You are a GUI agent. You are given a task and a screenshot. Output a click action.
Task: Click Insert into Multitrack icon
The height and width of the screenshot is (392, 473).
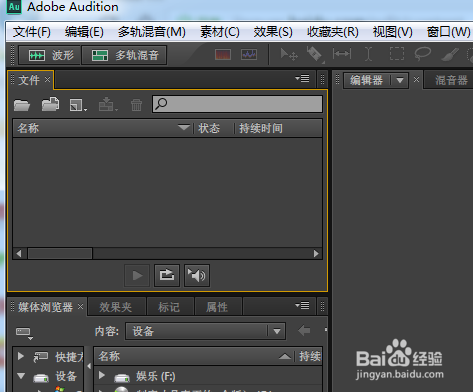click(x=108, y=104)
